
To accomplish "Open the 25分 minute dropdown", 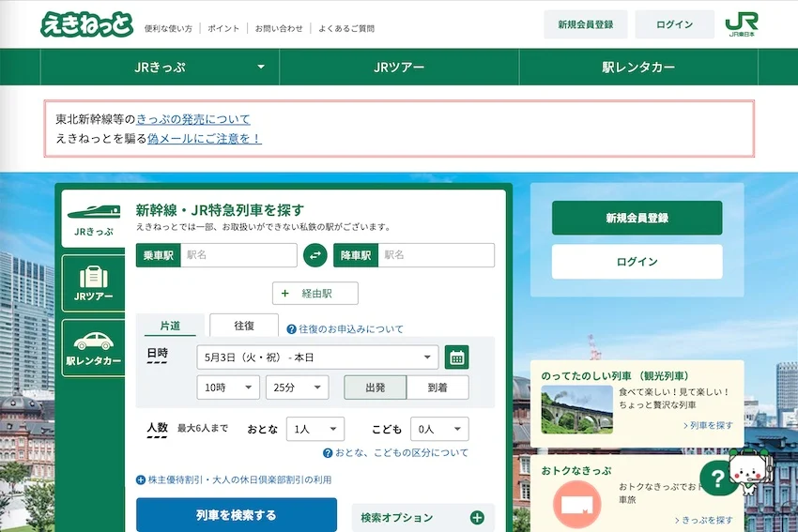I will (298, 388).
